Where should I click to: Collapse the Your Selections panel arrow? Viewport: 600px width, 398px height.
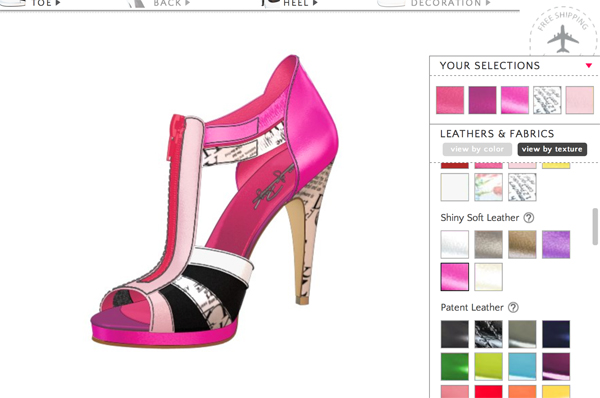[x=589, y=65]
